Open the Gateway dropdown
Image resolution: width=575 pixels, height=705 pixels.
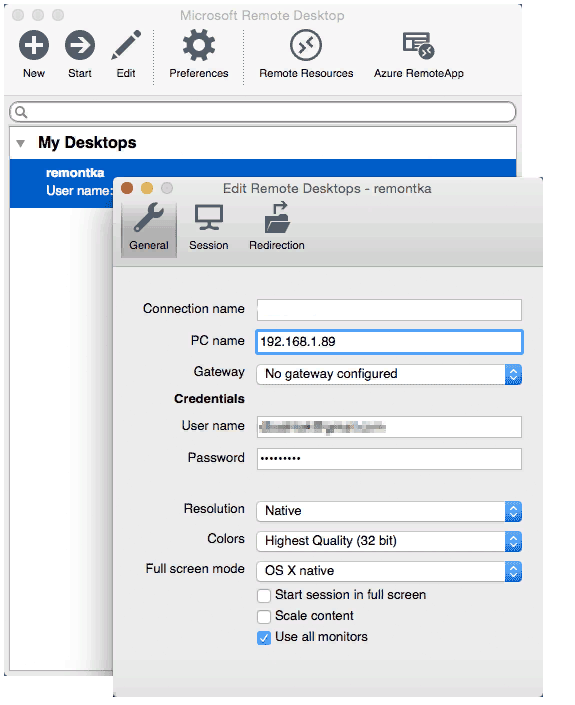(x=389, y=374)
